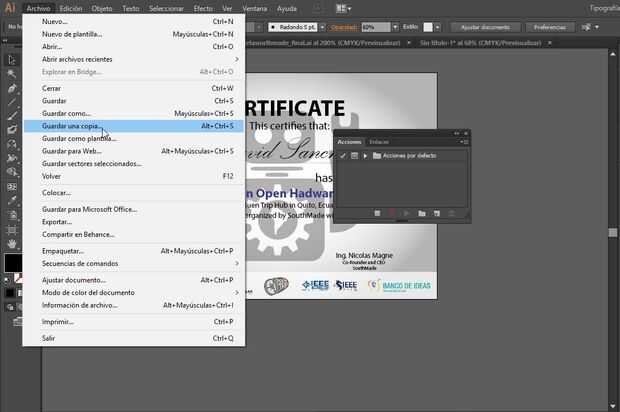620x412 pixels.
Task: Switch to the Enlaces tab
Action: pos(379,142)
